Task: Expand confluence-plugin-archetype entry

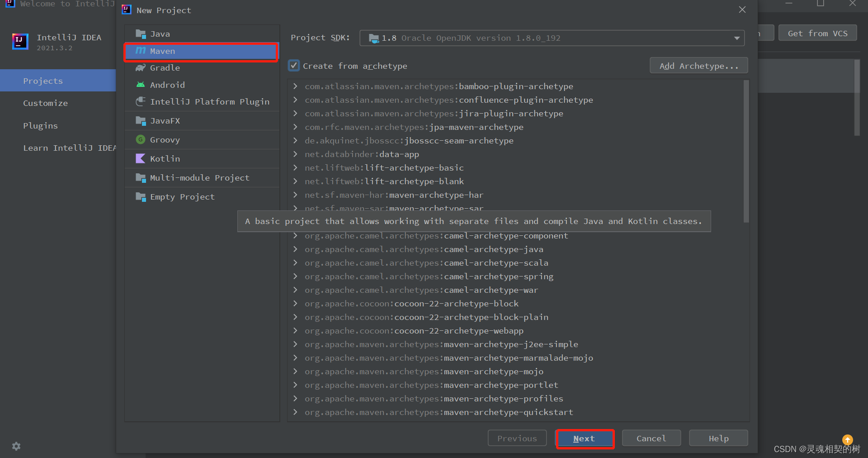Action: tap(295, 100)
